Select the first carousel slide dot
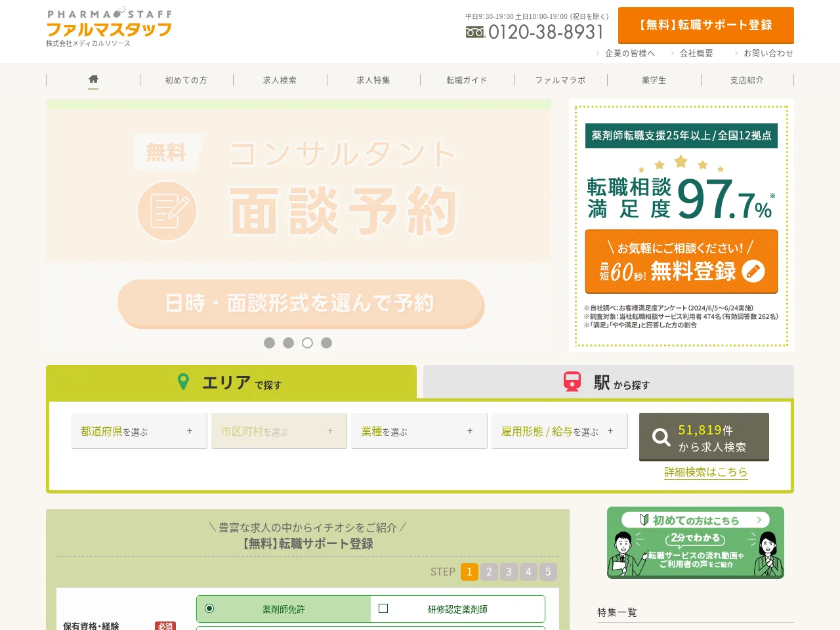The height and width of the screenshot is (630, 840). coord(269,343)
